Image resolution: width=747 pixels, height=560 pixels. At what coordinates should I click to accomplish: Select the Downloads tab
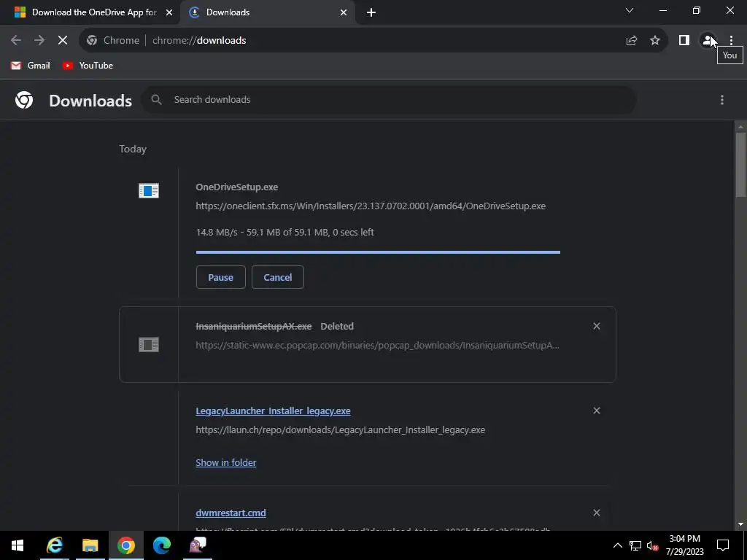point(267,12)
